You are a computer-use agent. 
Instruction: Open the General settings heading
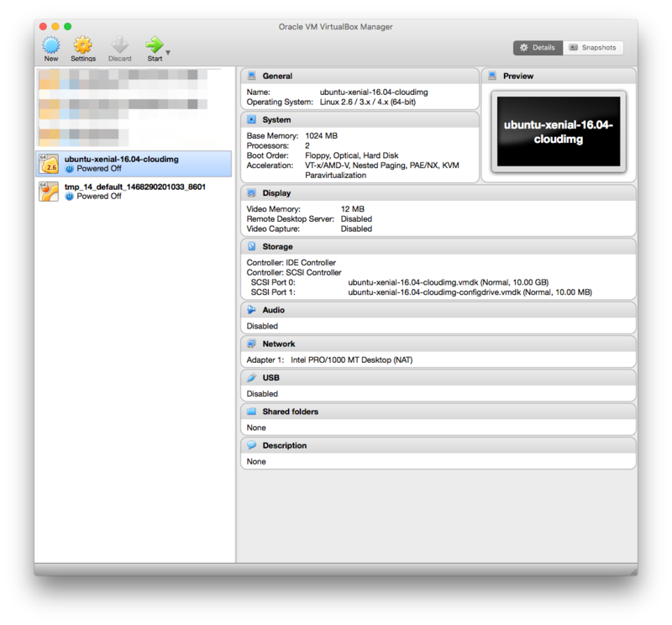coord(277,76)
